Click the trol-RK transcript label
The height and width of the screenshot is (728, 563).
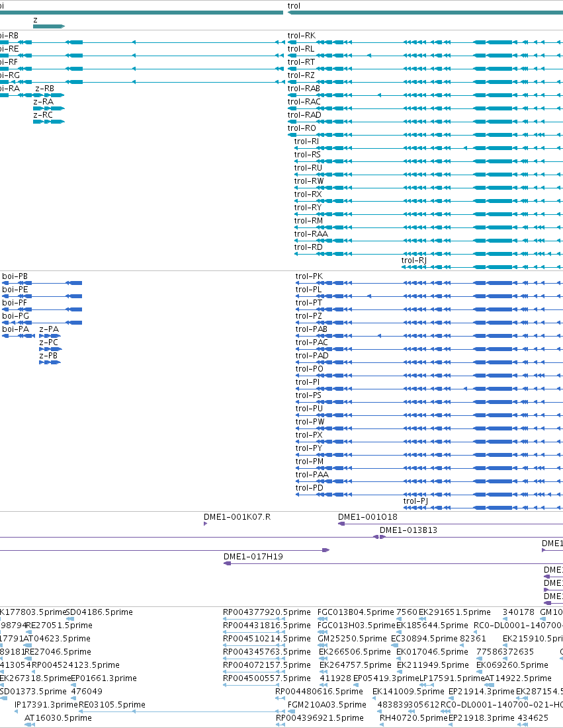302,36
